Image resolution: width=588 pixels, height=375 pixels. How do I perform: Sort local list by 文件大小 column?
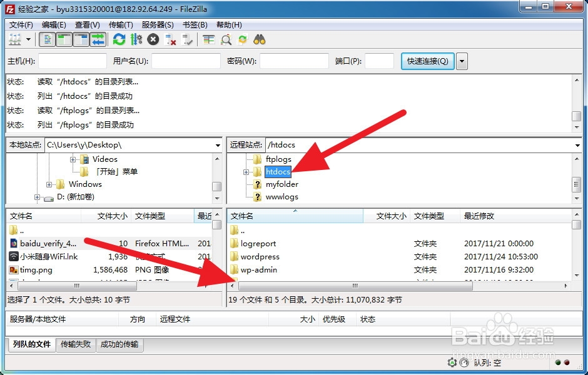click(x=106, y=216)
